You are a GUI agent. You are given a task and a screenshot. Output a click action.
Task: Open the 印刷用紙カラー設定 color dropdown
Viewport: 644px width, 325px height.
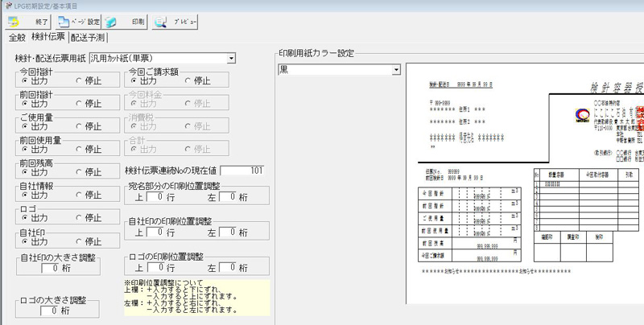point(395,71)
